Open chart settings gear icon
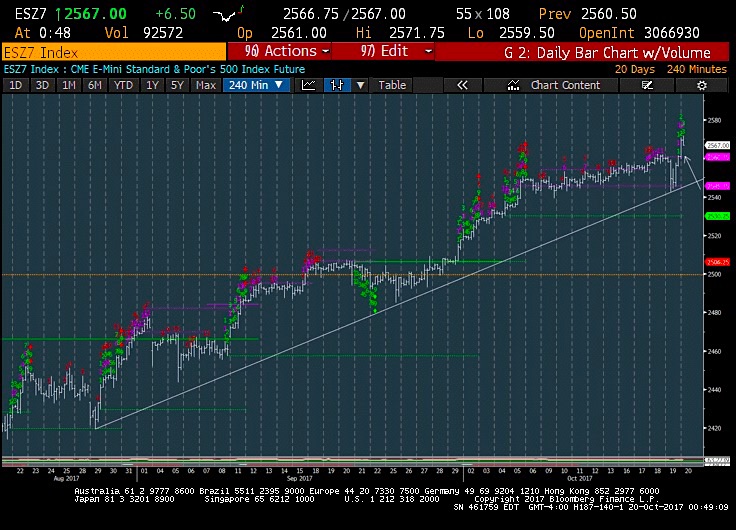Viewport: 736px width, 530px height. tap(702, 85)
